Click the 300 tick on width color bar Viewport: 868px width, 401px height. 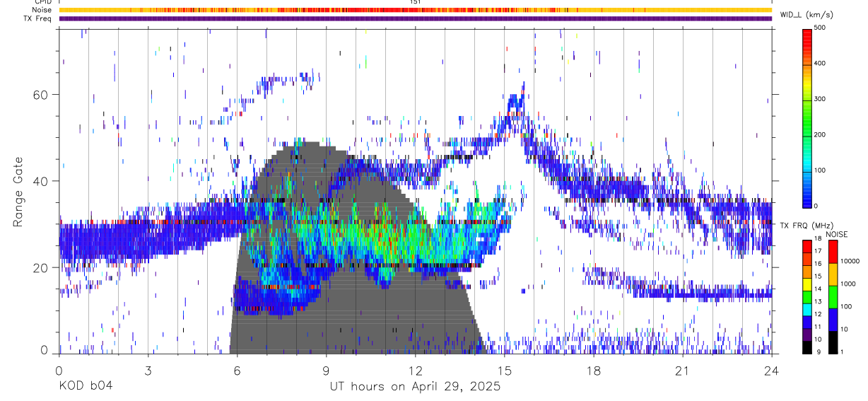pyautogui.click(x=820, y=99)
